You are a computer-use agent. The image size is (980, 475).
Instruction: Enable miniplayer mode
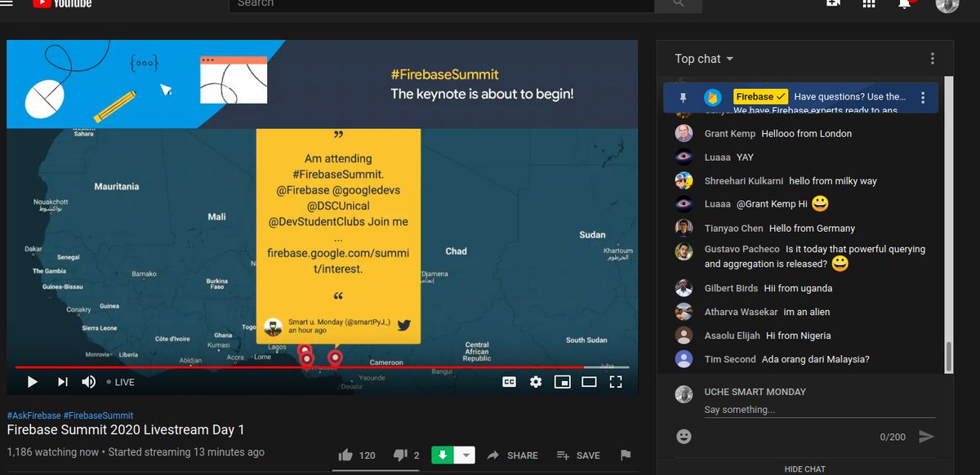click(562, 381)
